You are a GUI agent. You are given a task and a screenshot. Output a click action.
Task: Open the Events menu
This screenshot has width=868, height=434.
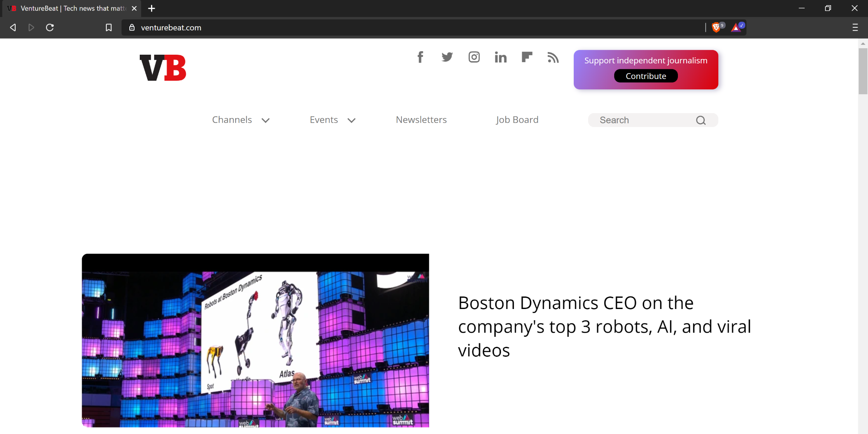pyautogui.click(x=324, y=120)
